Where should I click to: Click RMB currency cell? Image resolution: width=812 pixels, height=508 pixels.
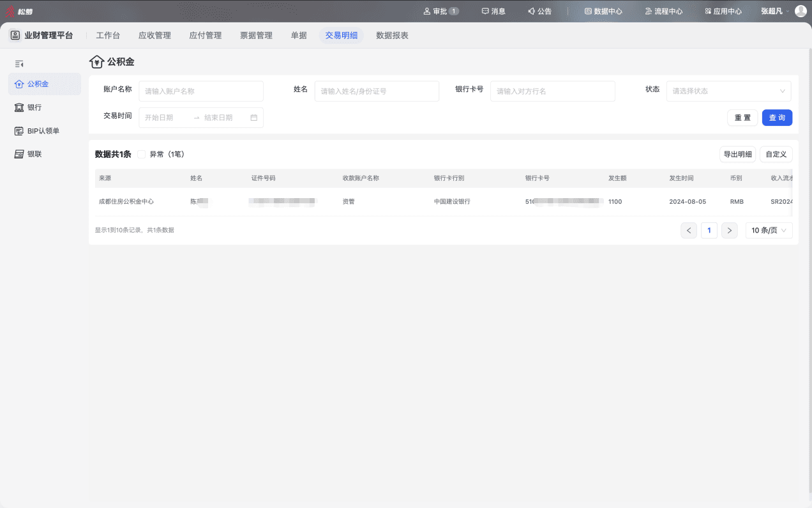[x=737, y=201]
